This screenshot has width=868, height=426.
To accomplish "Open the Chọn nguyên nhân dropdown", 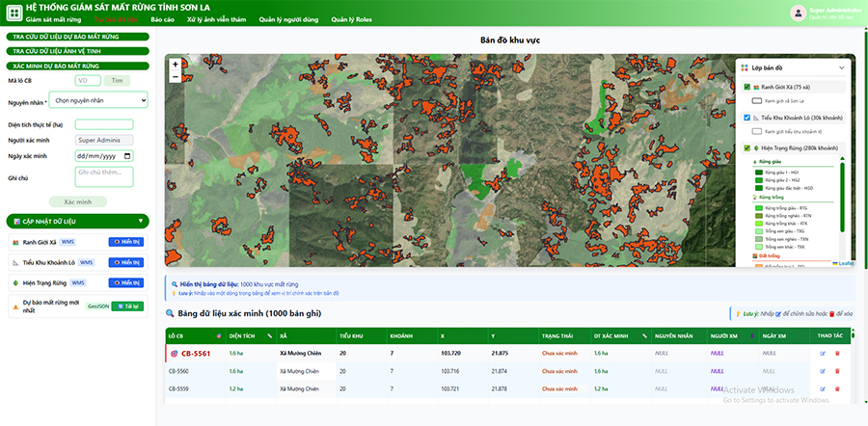I will (98, 99).
